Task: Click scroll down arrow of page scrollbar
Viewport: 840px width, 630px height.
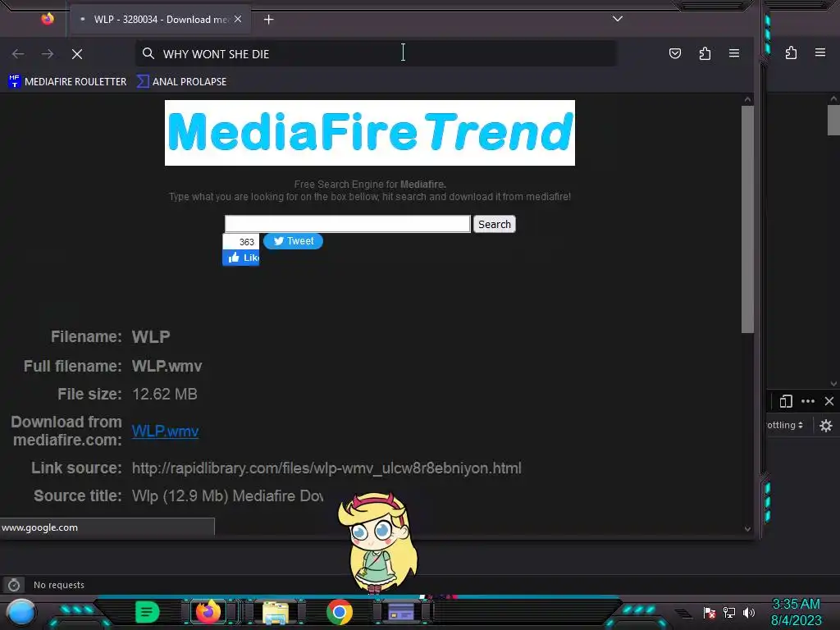Action: tap(747, 529)
